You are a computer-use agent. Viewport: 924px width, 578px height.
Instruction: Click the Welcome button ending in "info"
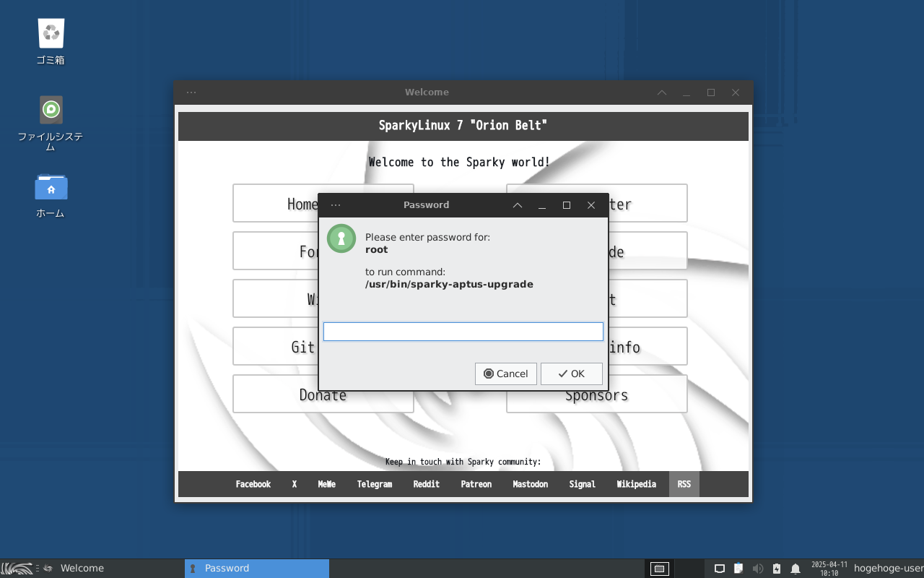[597, 346]
